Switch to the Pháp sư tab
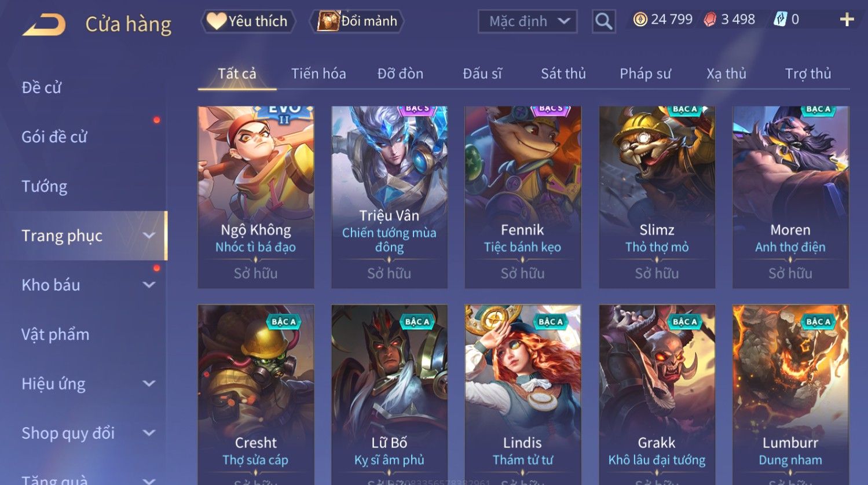 645,74
